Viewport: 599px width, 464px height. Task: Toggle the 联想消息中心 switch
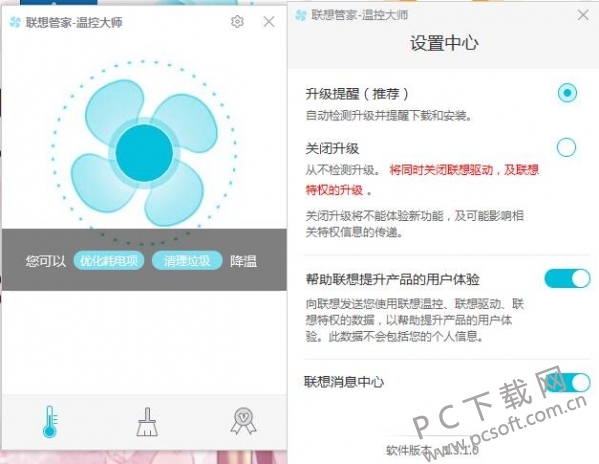pos(567,382)
